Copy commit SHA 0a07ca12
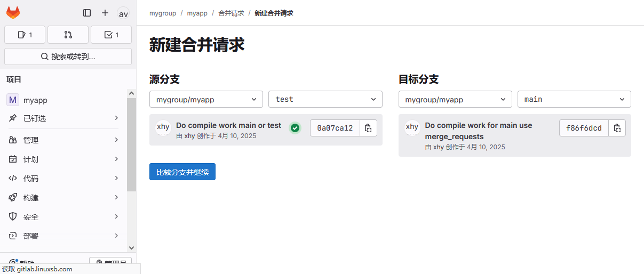Screen dimensions: 644x274 point(368,128)
